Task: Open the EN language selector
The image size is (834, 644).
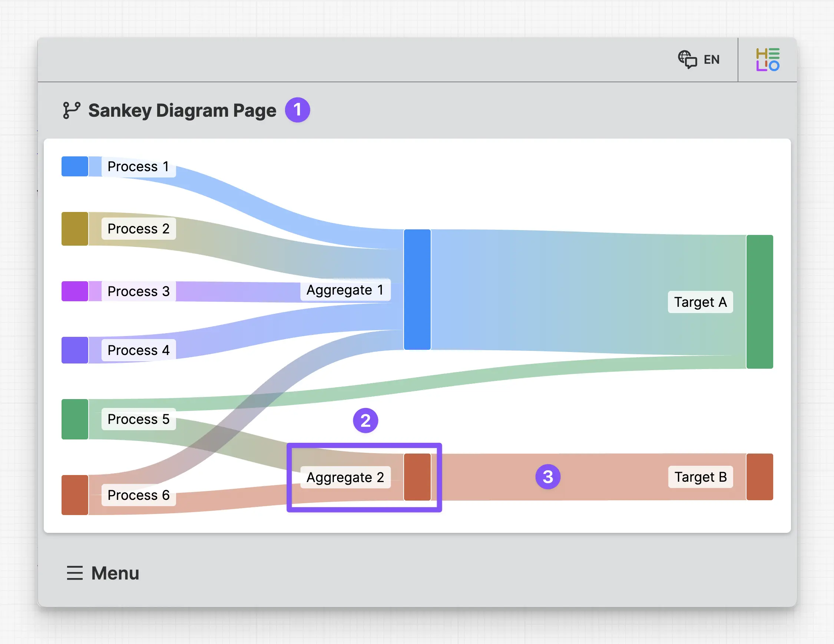Action: 711,60
